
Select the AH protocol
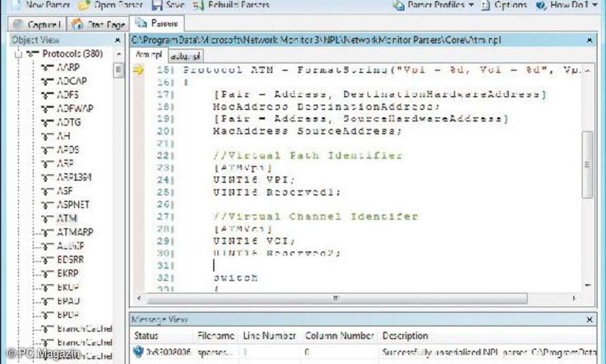[63, 136]
